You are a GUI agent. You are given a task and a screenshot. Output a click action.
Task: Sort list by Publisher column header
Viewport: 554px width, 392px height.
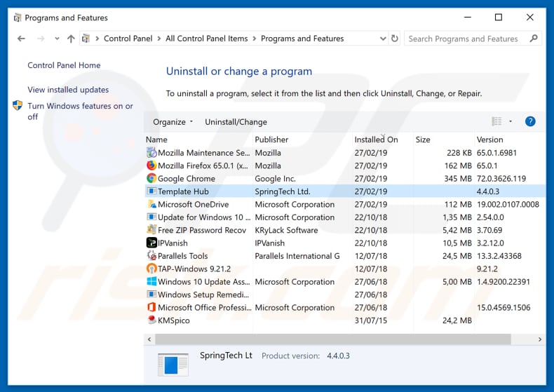click(x=271, y=140)
